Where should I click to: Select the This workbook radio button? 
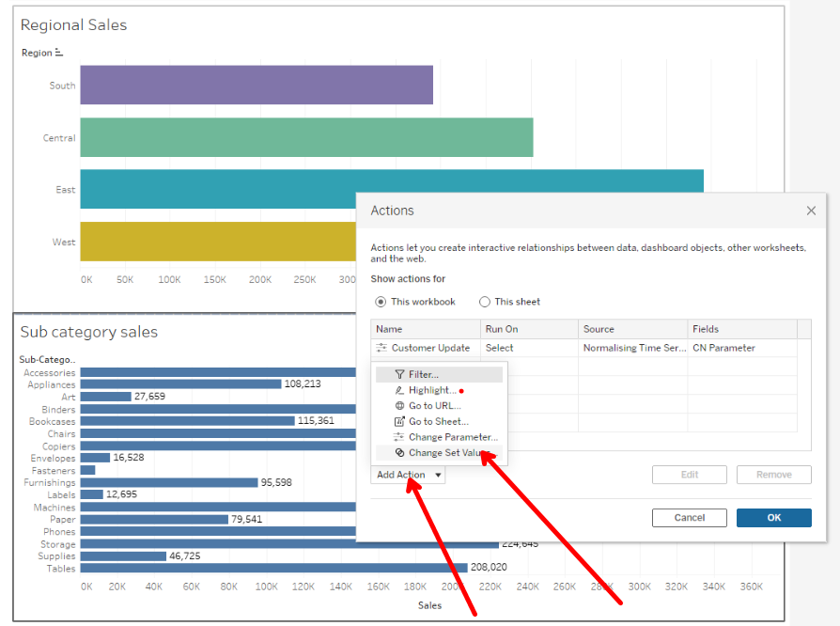click(x=381, y=302)
